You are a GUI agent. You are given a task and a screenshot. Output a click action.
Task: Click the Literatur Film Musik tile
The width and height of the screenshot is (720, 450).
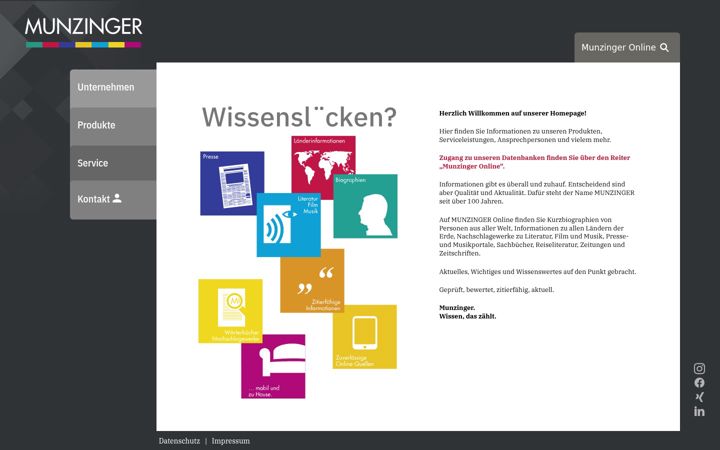coord(288,225)
